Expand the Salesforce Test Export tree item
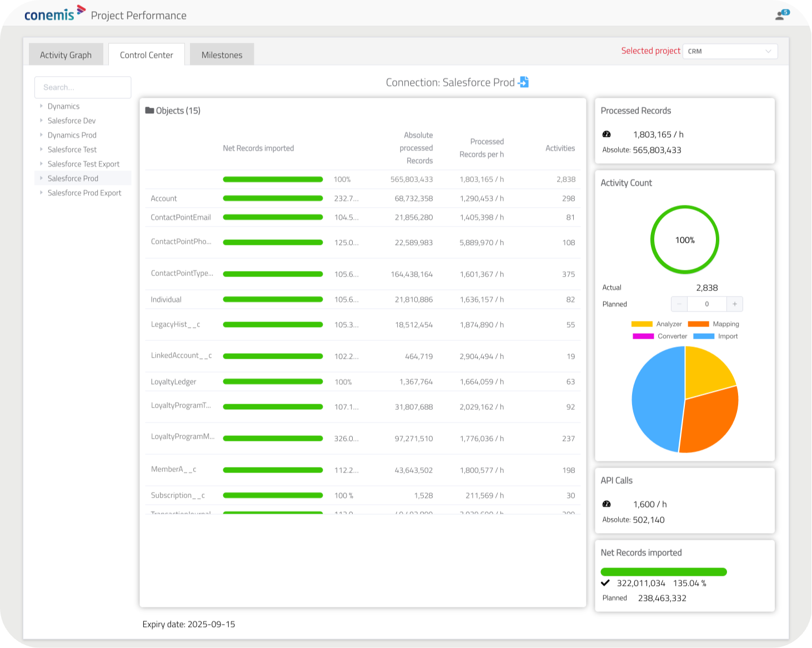The height and width of the screenshot is (648, 812). point(41,164)
